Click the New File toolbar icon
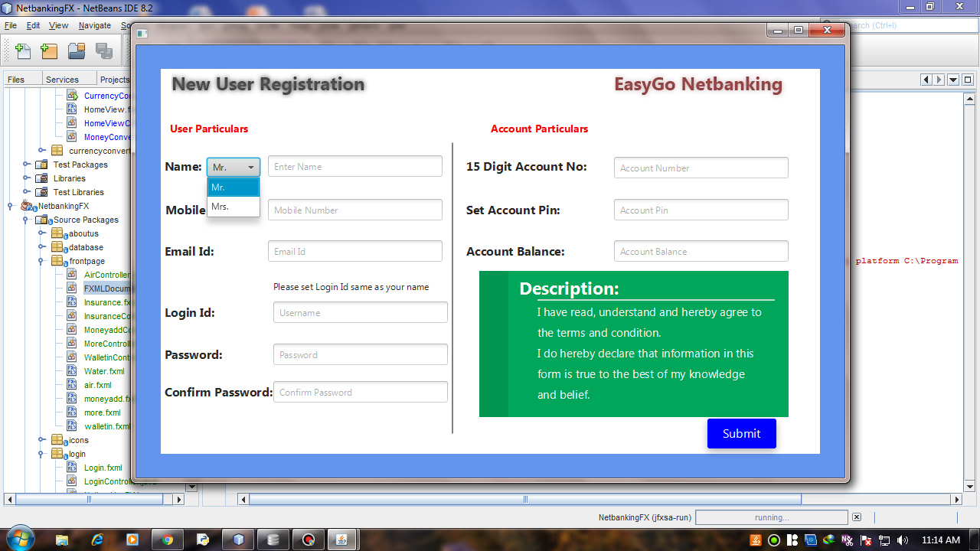 click(x=24, y=51)
